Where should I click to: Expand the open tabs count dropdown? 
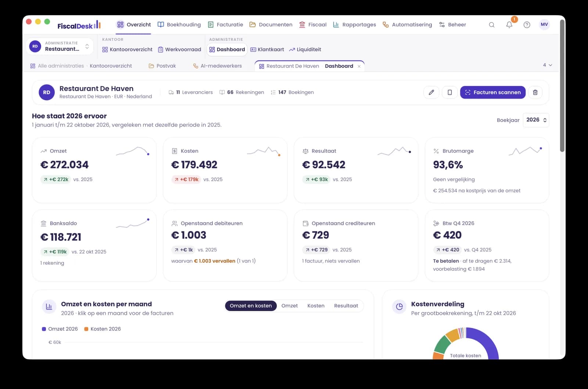pyautogui.click(x=548, y=65)
